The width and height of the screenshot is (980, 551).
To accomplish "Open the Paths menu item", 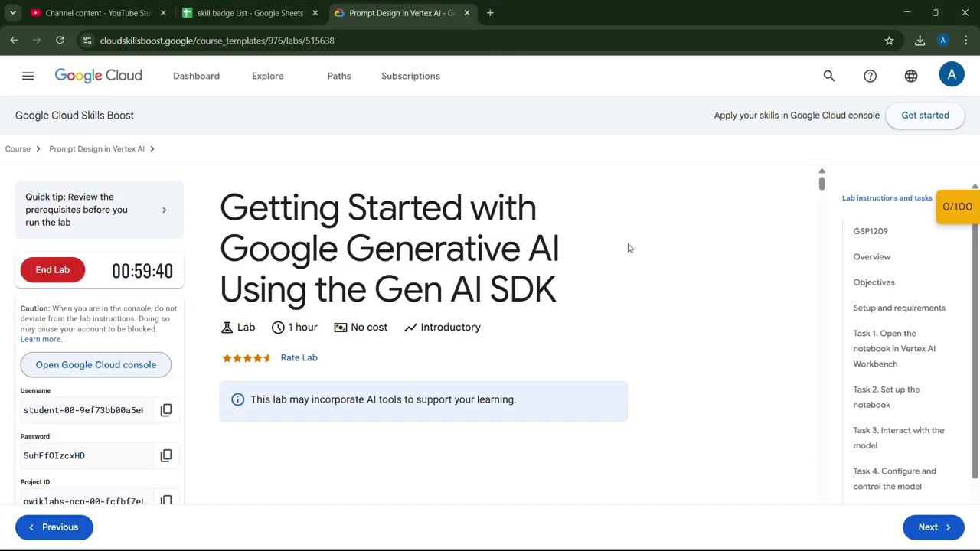I will tap(339, 76).
